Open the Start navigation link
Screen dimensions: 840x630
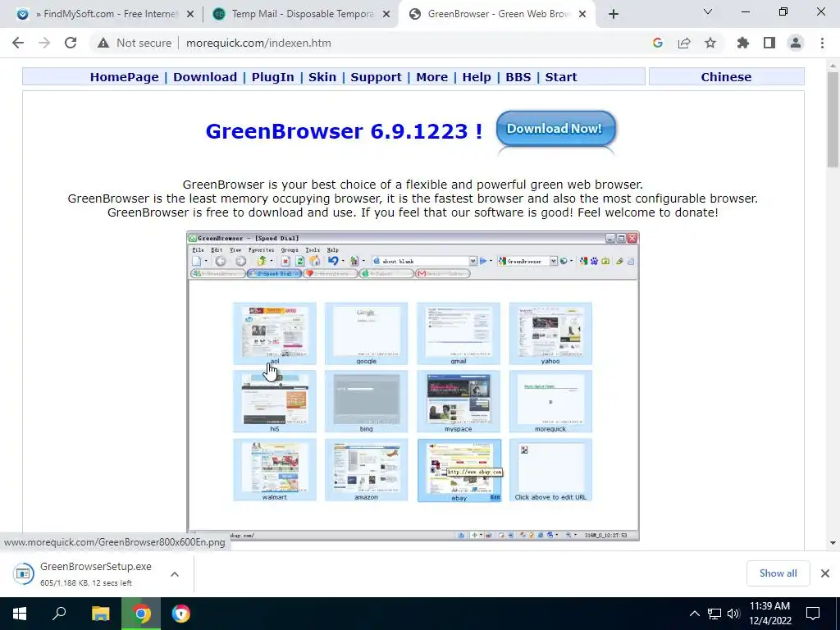coord(561,77)
